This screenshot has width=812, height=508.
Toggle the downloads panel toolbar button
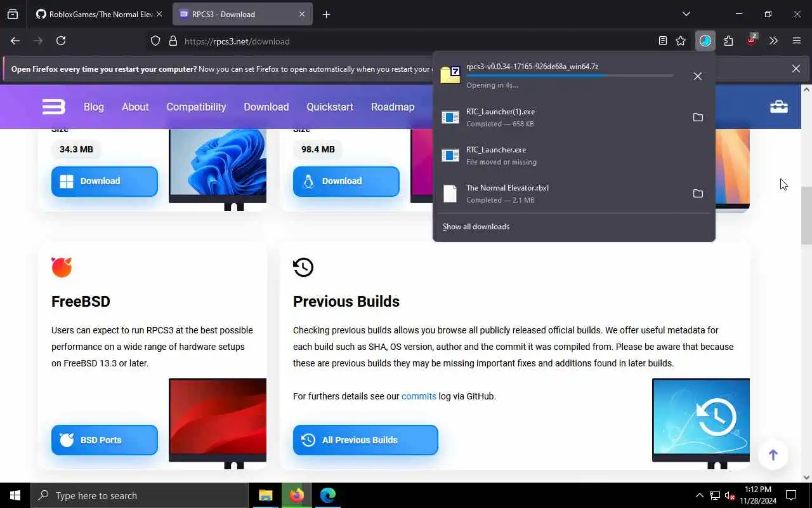[x=705, y=41]
